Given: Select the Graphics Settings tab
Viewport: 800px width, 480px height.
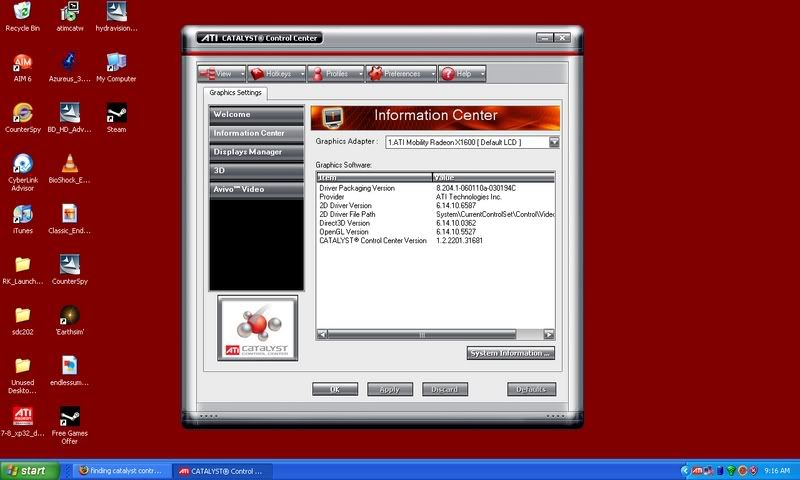Looking at the screenshot, I should click(235, 93).
